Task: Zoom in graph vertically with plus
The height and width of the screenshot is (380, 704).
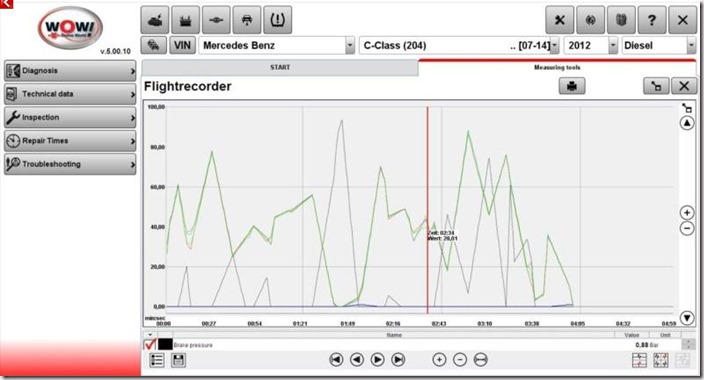Action: point(686,212)
